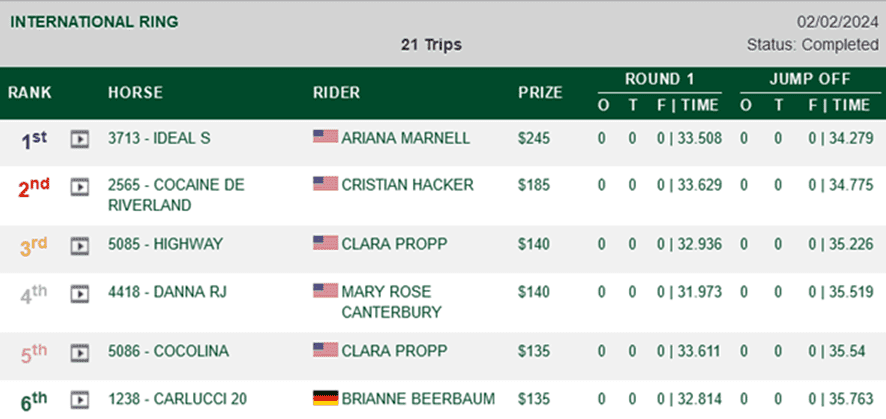Play video for IDEAL S round

point(80,139)
